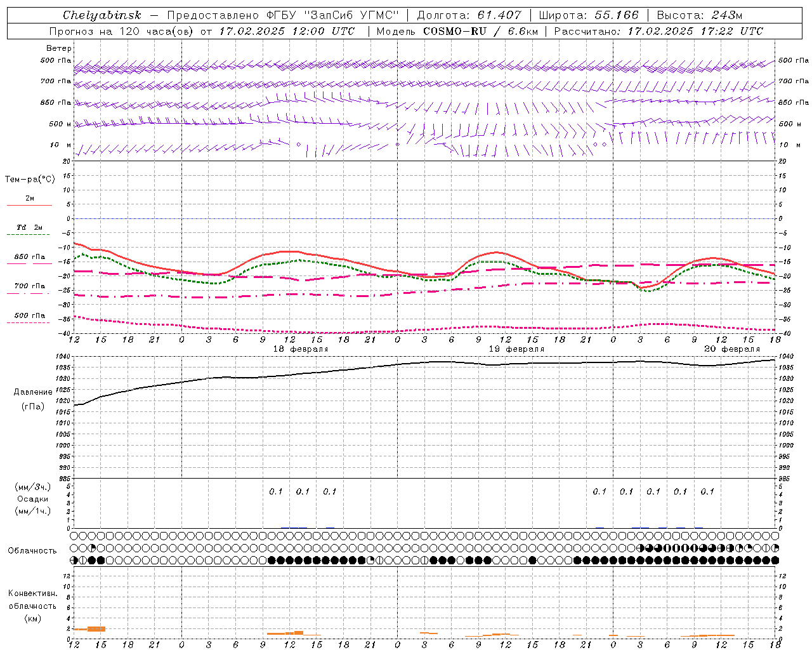The image size is (812, 650).
Task: Click the Долгота: 61.407 value
Action: click(469, 15)
